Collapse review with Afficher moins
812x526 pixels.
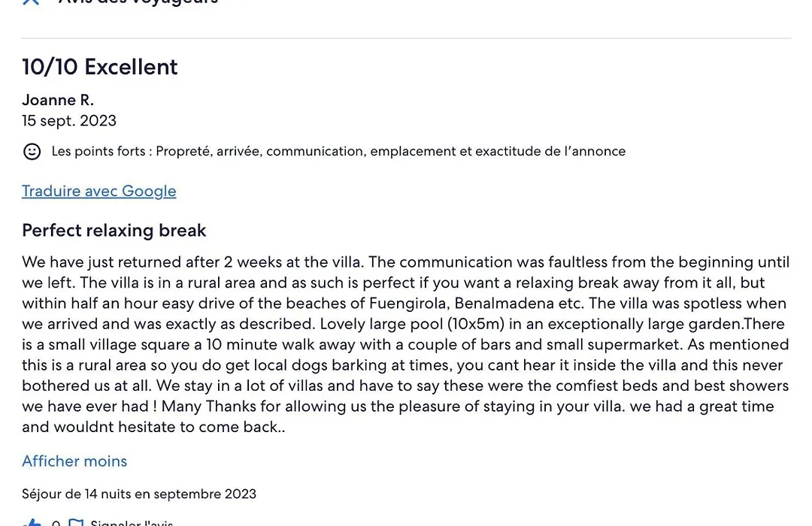point(74,461)
